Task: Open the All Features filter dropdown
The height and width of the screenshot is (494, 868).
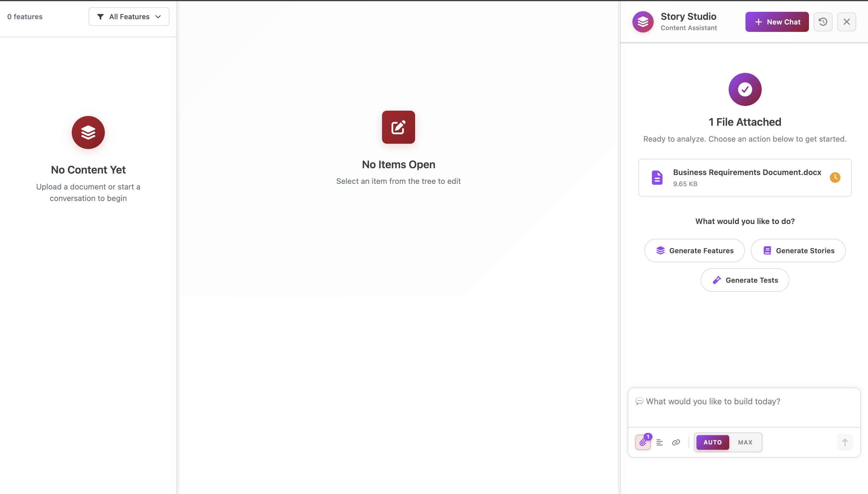Action: point(129,17)
